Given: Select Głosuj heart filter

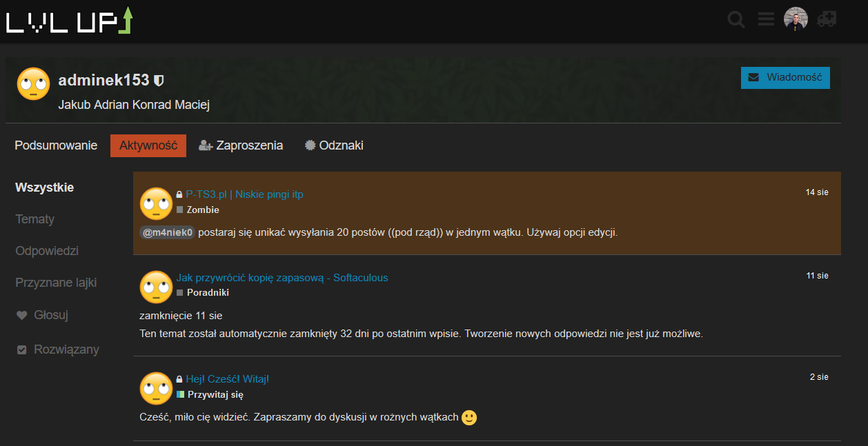Looking at the screenshot, I should coord(43,315).
